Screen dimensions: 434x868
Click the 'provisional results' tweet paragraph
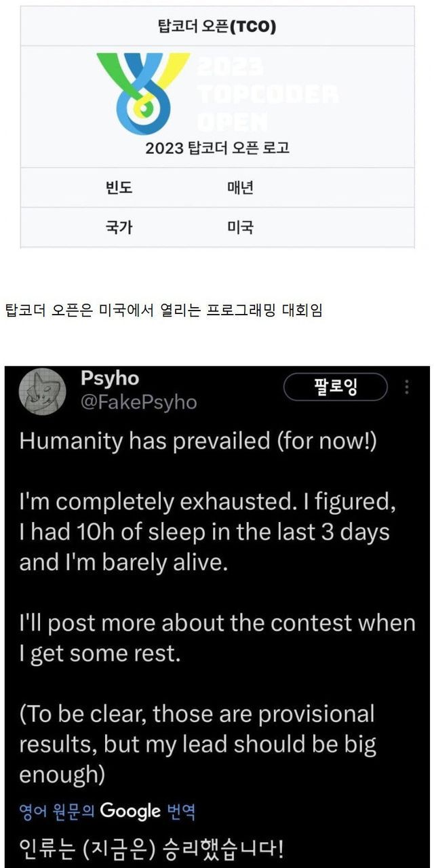coord(197,744)
